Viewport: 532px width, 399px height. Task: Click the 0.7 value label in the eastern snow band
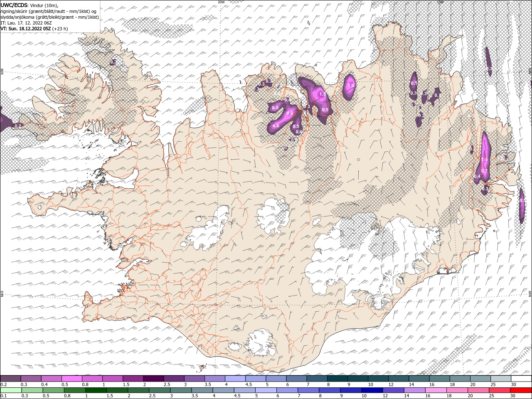pos(484,171)
